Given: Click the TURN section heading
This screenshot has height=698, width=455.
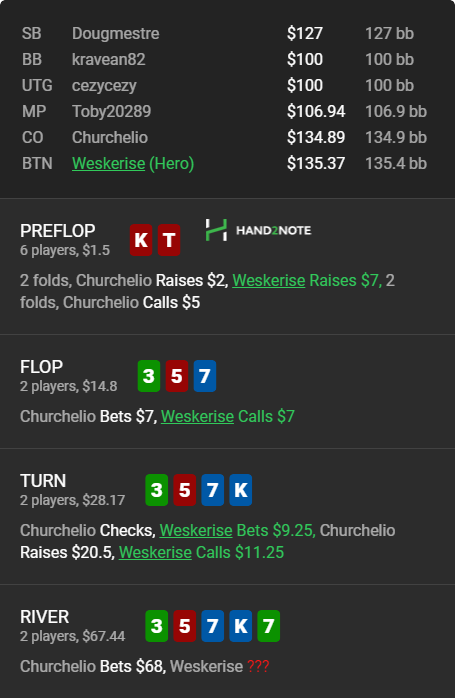Looking at the screenshot, I should pos(43,481).
